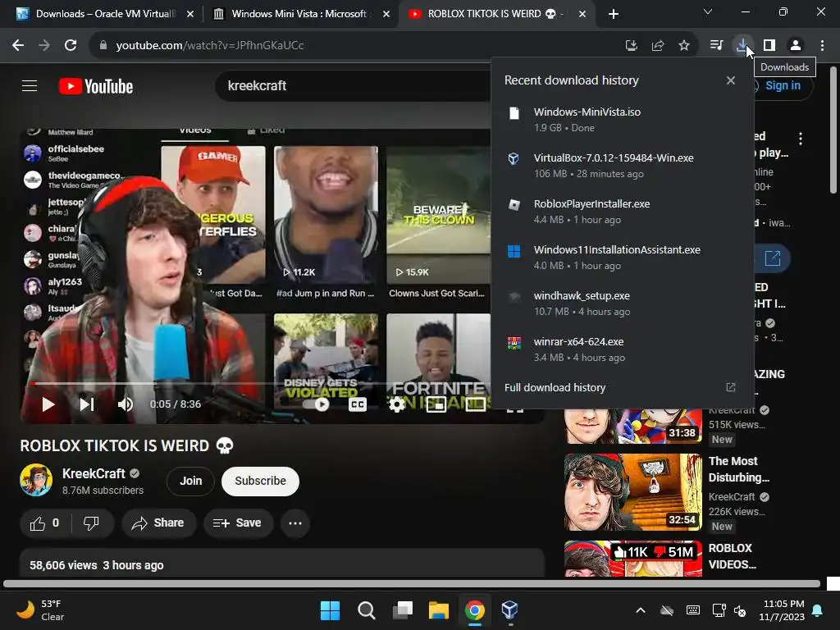
Task: Show hidden system tray icons chevron
Action: (x=640, y=610)
